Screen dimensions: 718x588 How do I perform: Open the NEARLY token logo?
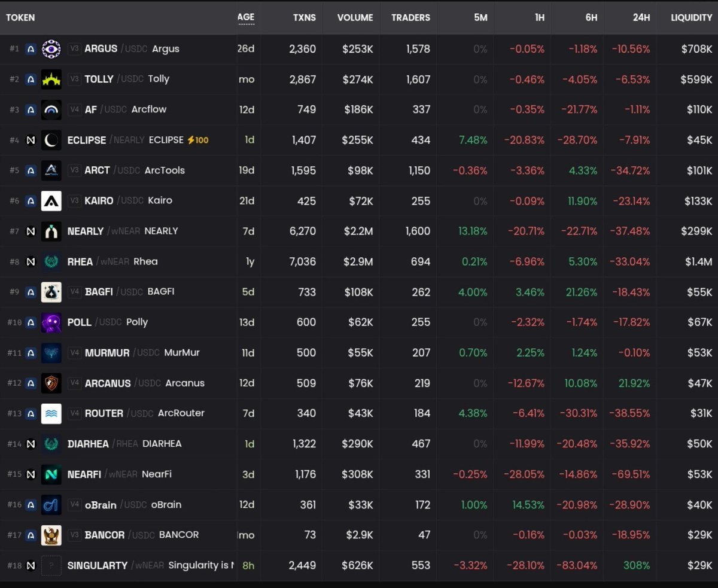point(51,231)
